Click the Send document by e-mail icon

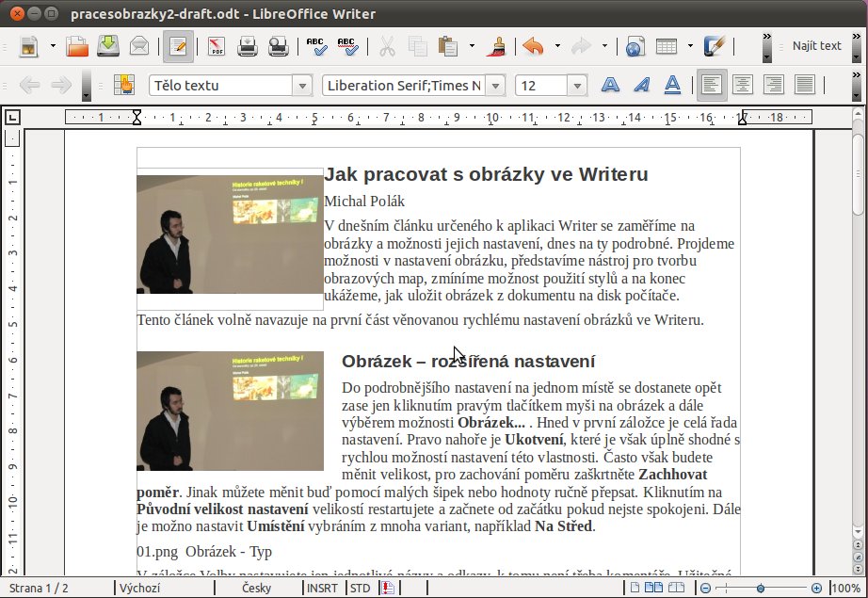coord(139,46)
